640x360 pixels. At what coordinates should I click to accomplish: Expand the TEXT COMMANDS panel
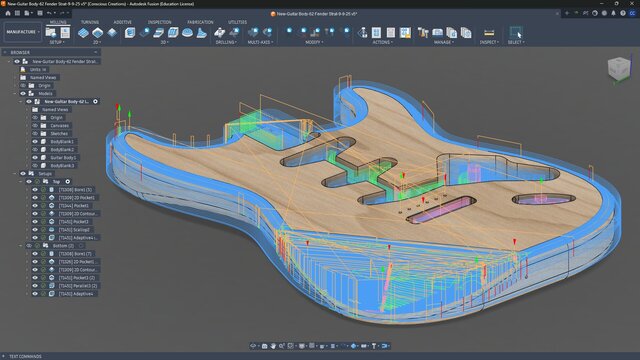tap(4, 356)
